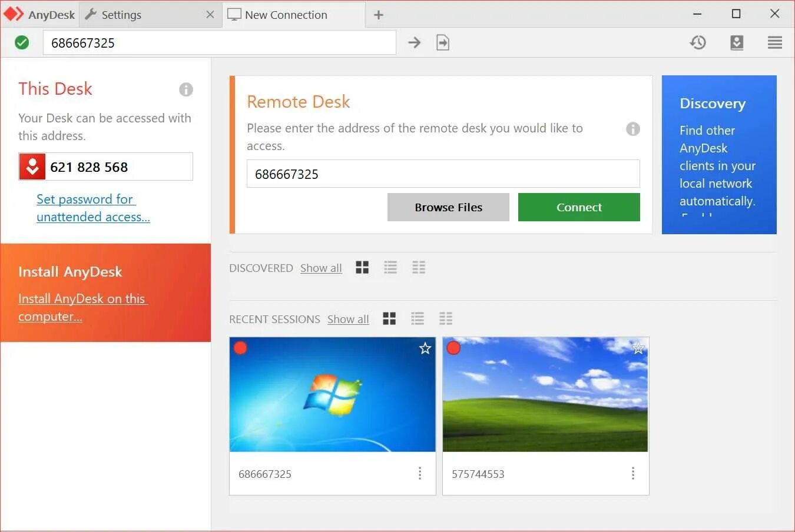
Task: Focus the top address bar field
Action: pos(219,42)
